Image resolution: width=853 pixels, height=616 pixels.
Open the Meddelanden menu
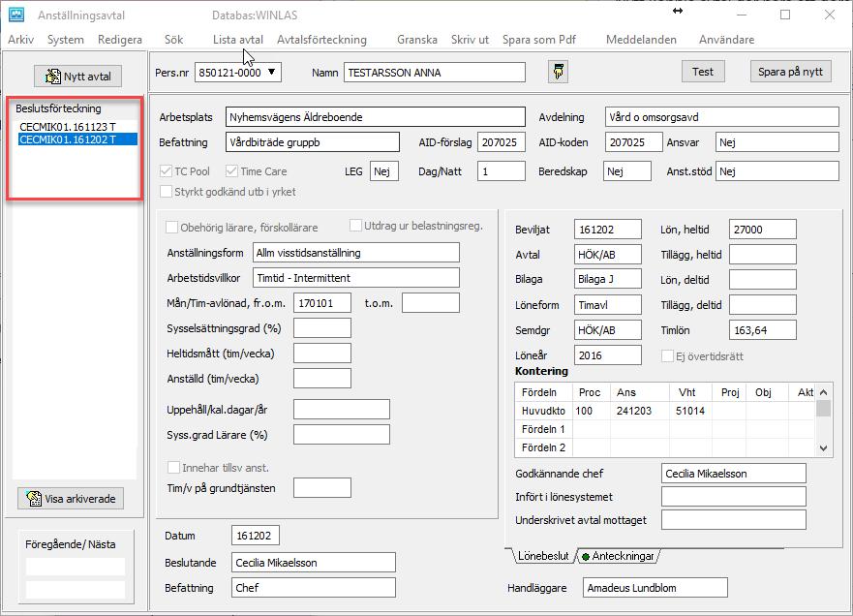click(641, 40)
